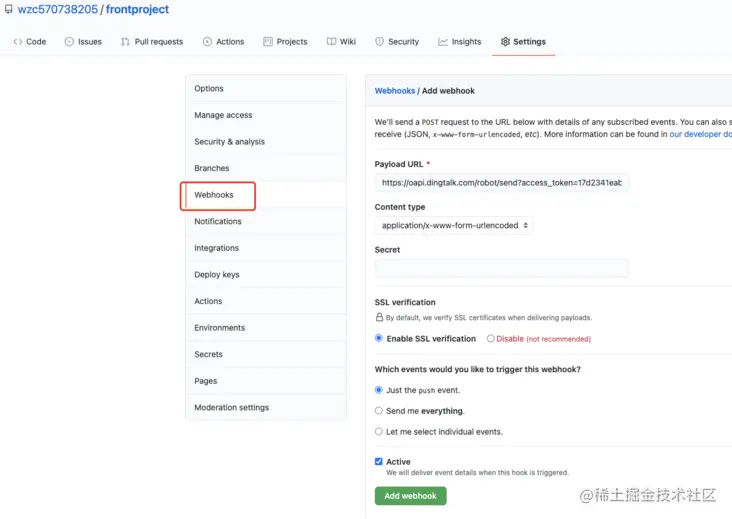Click into the Secret input field
This screenshot has width=732, height=519.
point(502,268)
